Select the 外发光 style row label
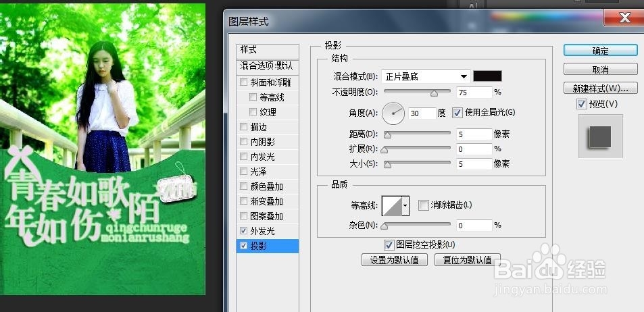 (262, 231)
